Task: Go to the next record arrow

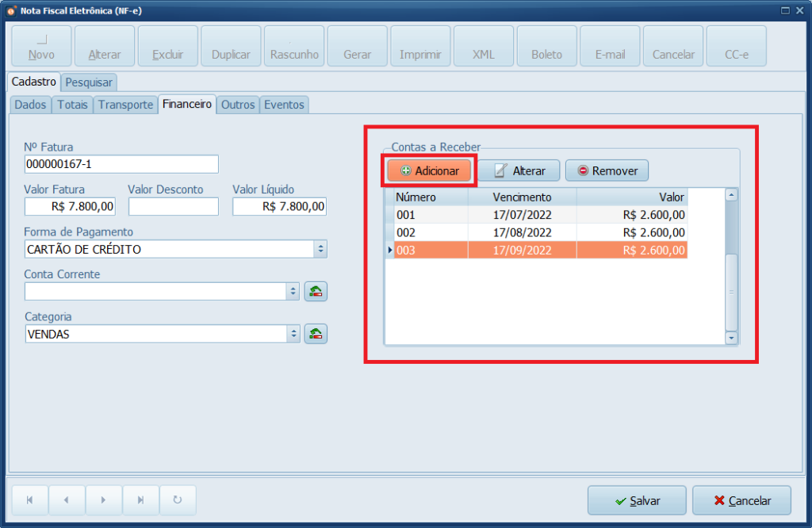Action: (x=103, y=500)
